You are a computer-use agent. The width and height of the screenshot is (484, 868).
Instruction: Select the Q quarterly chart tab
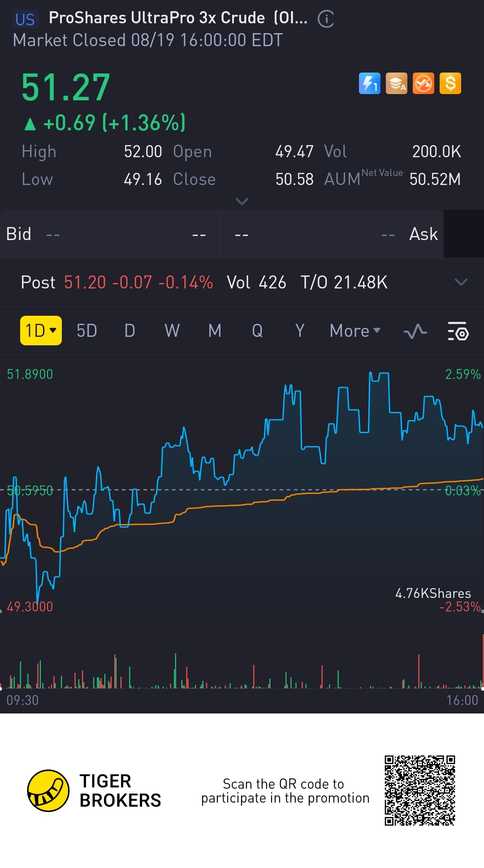(x=257, y=331)
